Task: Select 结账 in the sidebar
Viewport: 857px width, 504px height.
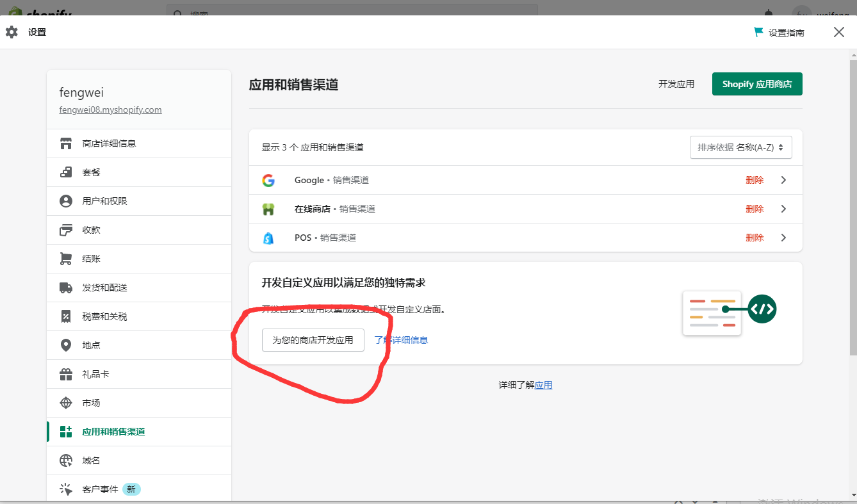Action: (x=139, y=259)
